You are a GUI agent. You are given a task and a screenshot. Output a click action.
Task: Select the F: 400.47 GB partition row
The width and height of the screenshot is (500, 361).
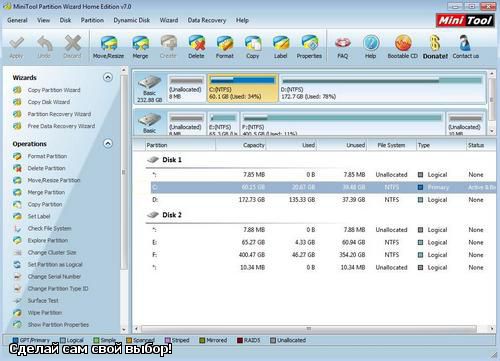(323, 255)
